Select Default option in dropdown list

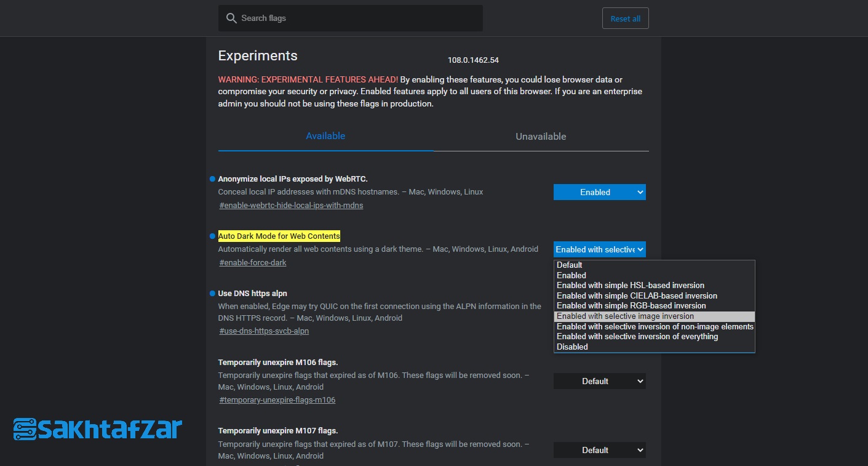click(570, 265)
